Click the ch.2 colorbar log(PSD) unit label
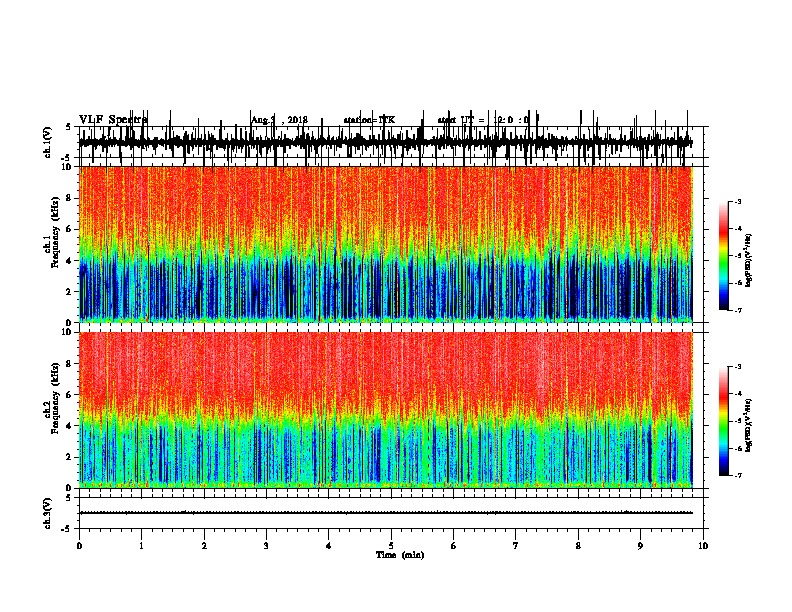 tap(749, 425)
